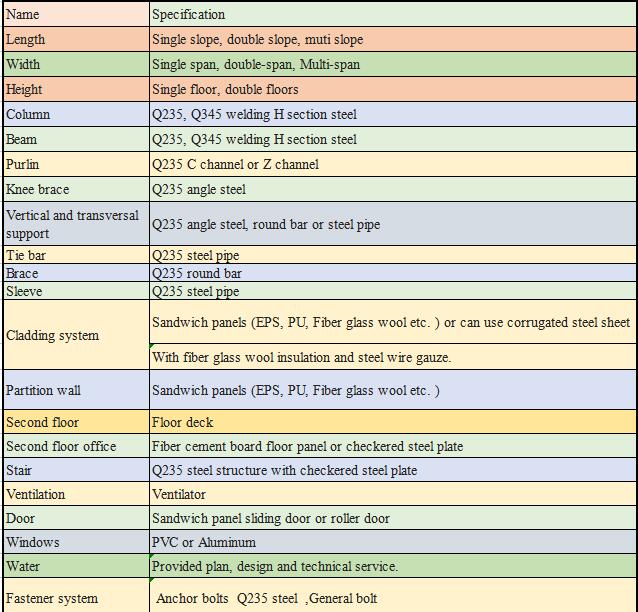Click the 'PVC or Aluminum' cell
The height and width of the screenshot is (612, 638).
[392, 542]
